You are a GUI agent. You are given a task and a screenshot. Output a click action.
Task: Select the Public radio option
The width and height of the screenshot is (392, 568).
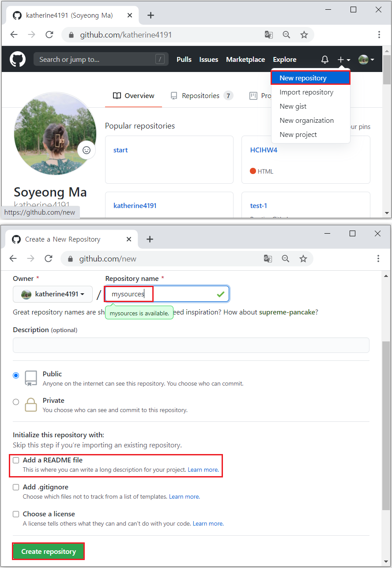tap(16, 375)
